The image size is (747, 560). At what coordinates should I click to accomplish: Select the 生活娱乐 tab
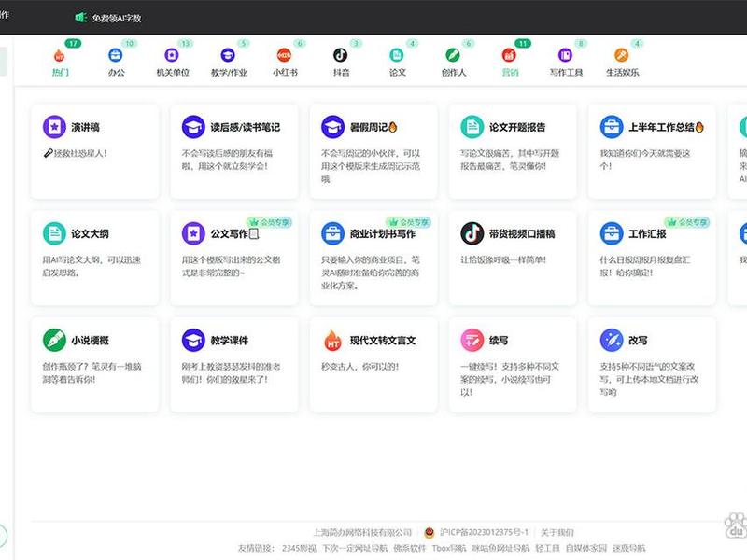click(x=622, y=63)
